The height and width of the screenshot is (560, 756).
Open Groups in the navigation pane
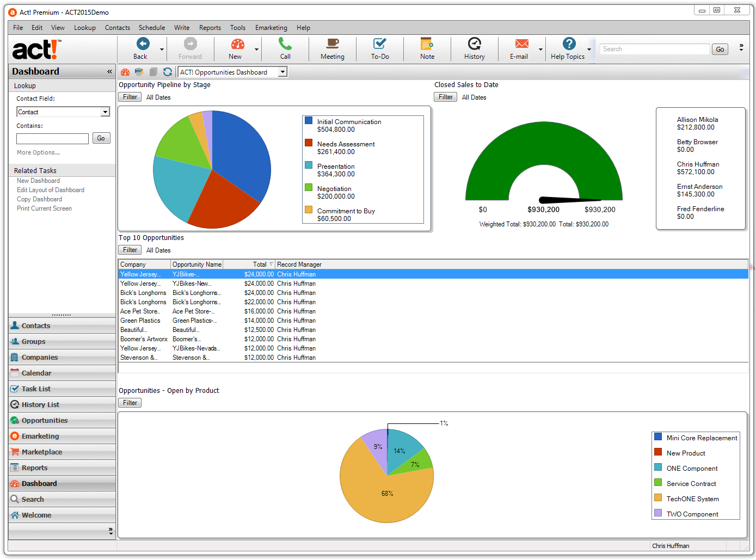coord(62,341)
